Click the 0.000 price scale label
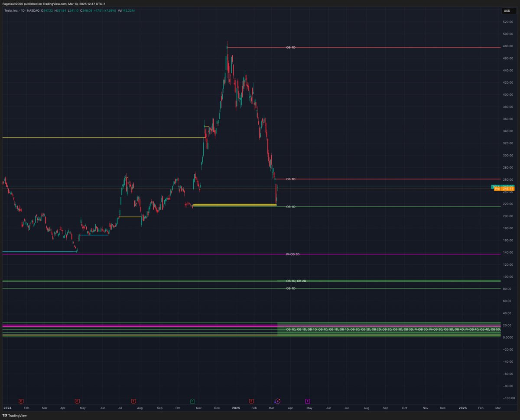Viewport: 520px width, 420px height. [x=508, y=337]
